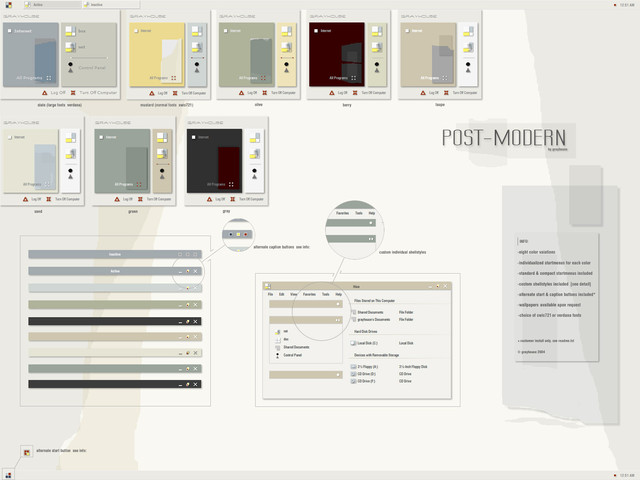
Task: Open Local Disk (C:) drive icon
Action: (353, 343)
